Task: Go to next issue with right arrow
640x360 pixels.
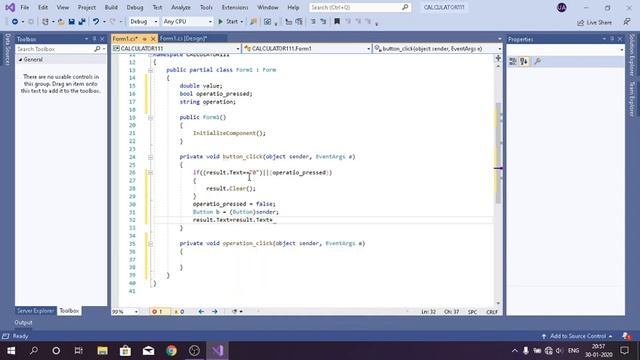Action: click(215, 311)
